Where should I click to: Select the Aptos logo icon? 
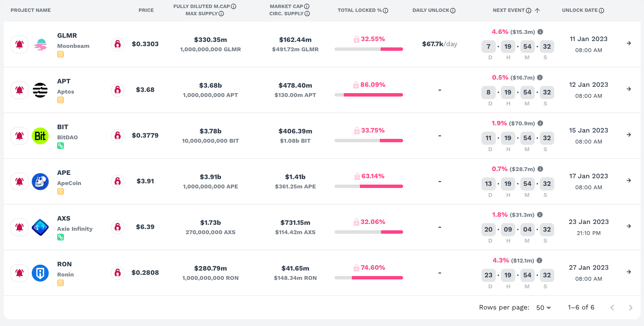point(40,90)
